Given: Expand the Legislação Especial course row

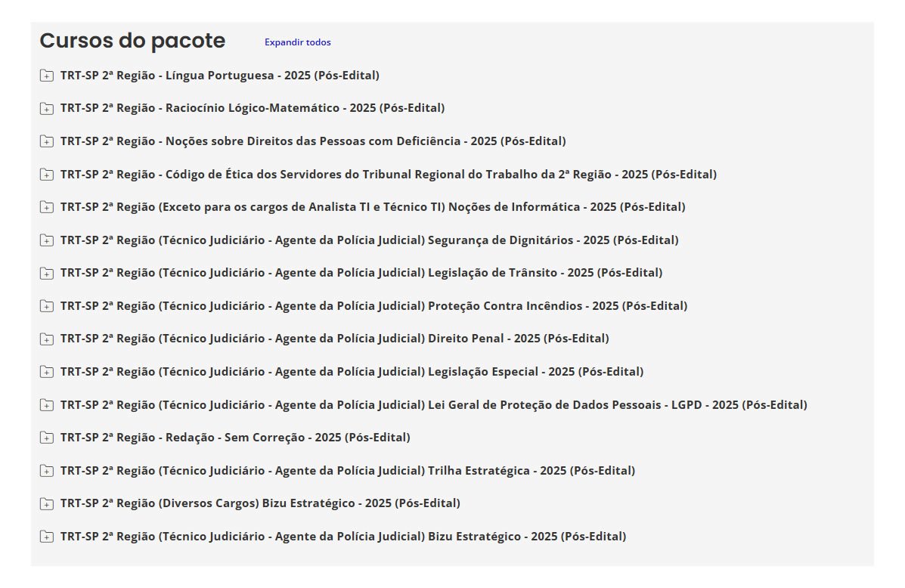Looking at the screenshot, I should click(x=352, y=372).
